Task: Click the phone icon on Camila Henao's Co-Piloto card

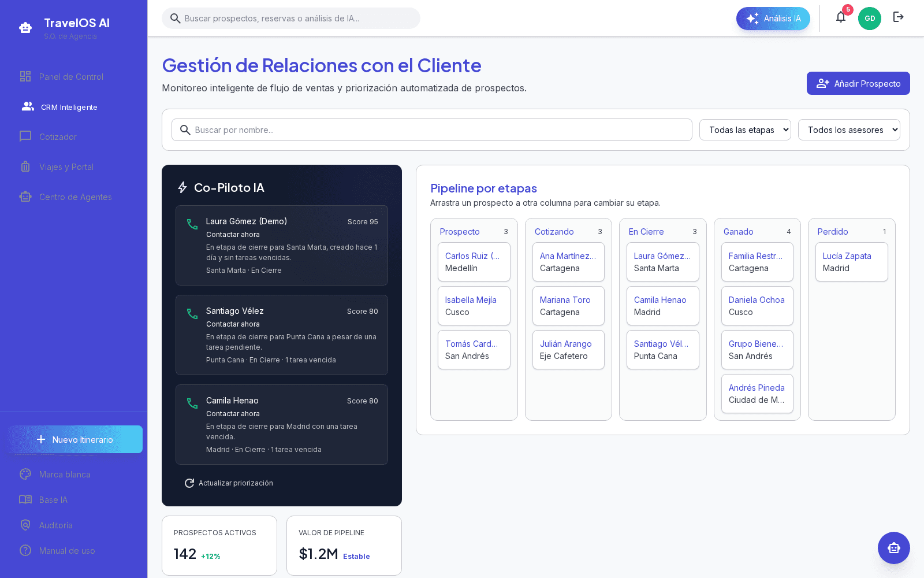Action: click(192, 403)
